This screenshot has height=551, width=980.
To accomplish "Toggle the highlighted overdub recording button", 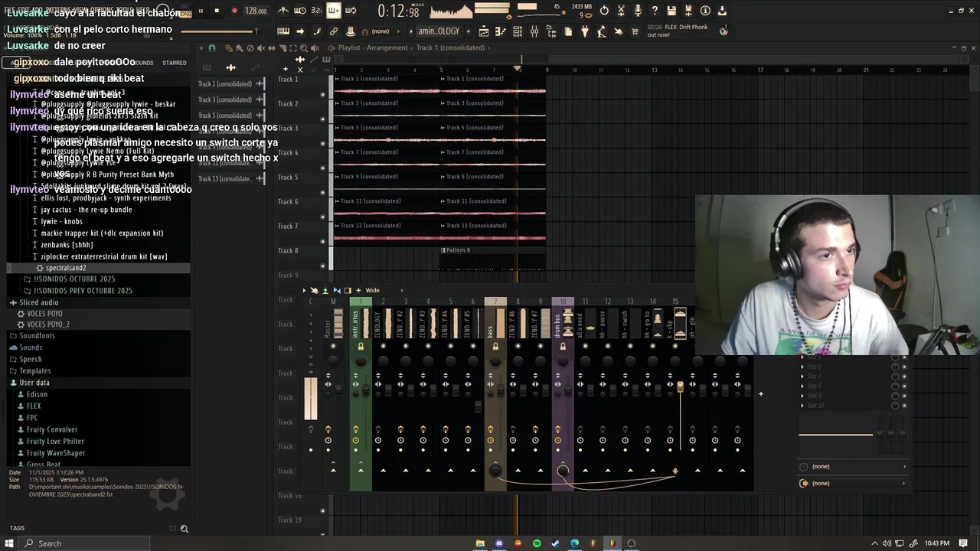I will click(334, 11).
